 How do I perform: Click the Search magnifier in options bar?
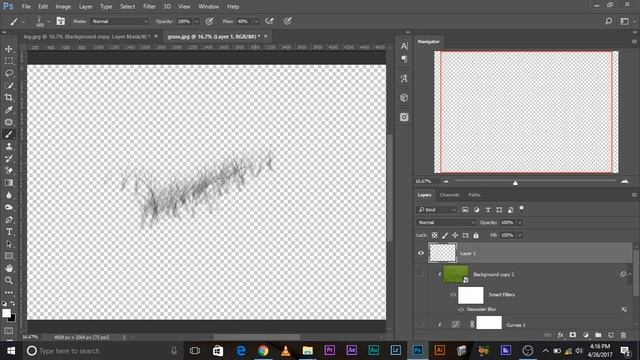point(609,21)
